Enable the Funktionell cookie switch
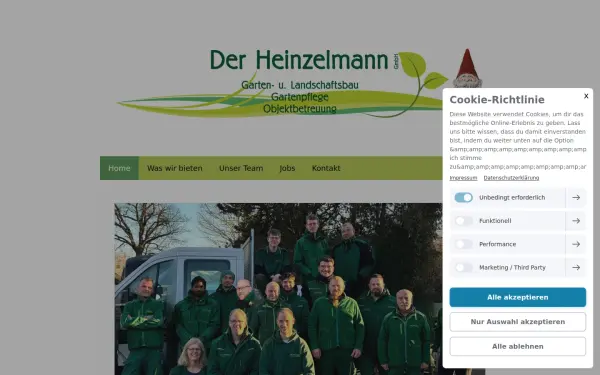Image resolution: width=600 pixels, height=375 pixels. (x=463, y=221)
